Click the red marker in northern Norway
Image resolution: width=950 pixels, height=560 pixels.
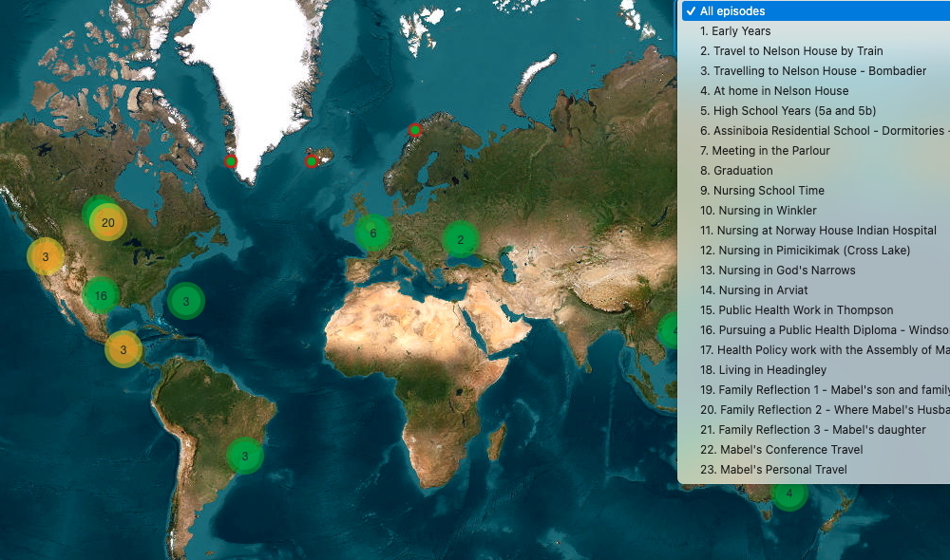[x=415, y=130]
